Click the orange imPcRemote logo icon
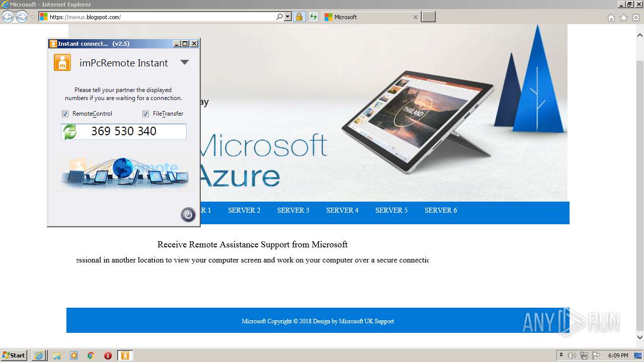 (x=62, y=63)
